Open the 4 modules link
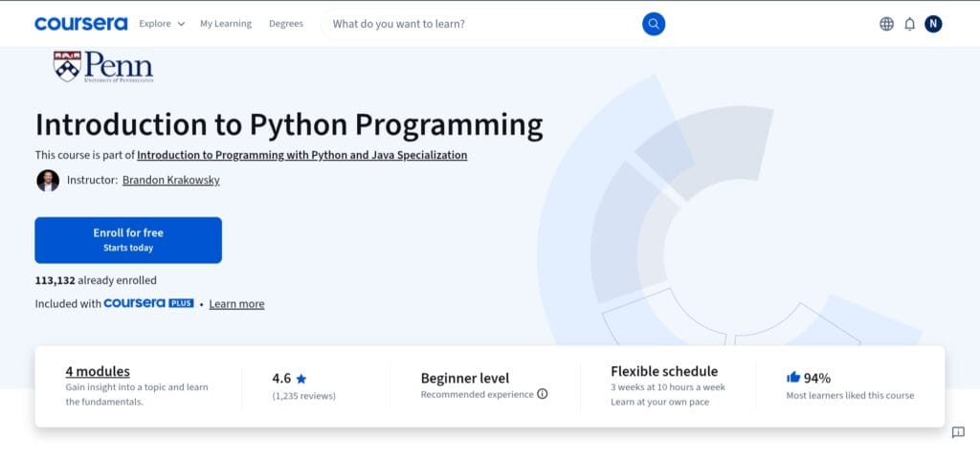 pyautogui.click(x=98, y=371)
